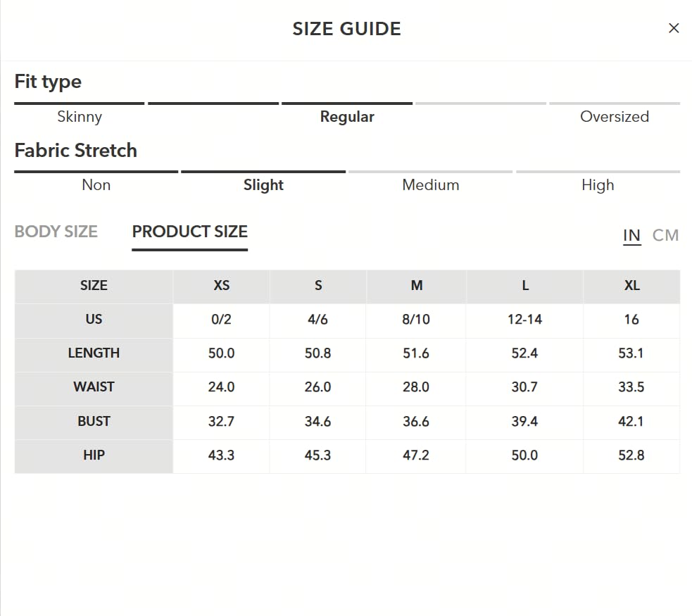
Task: Click the Fit type heading
Action: pyautogui.click(x=48, y=82)
